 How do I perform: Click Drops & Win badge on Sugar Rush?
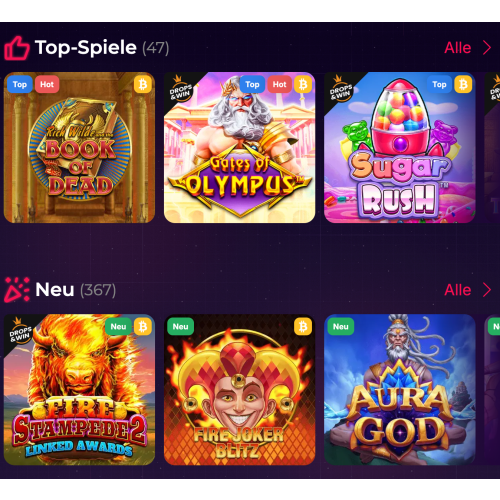(x=341, y=88)
